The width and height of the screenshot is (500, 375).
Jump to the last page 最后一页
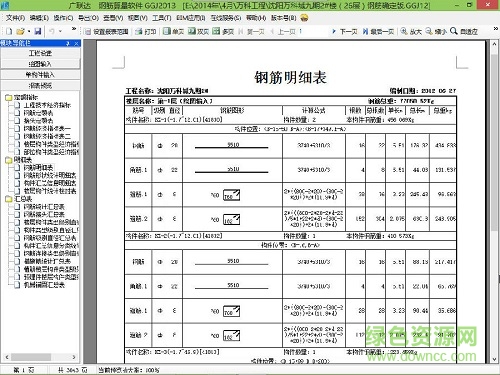coord(378,32)
